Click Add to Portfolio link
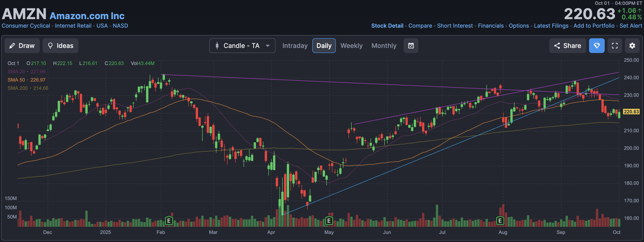The height and width of the screenshot is (242, 644). (x=594, y=26)
